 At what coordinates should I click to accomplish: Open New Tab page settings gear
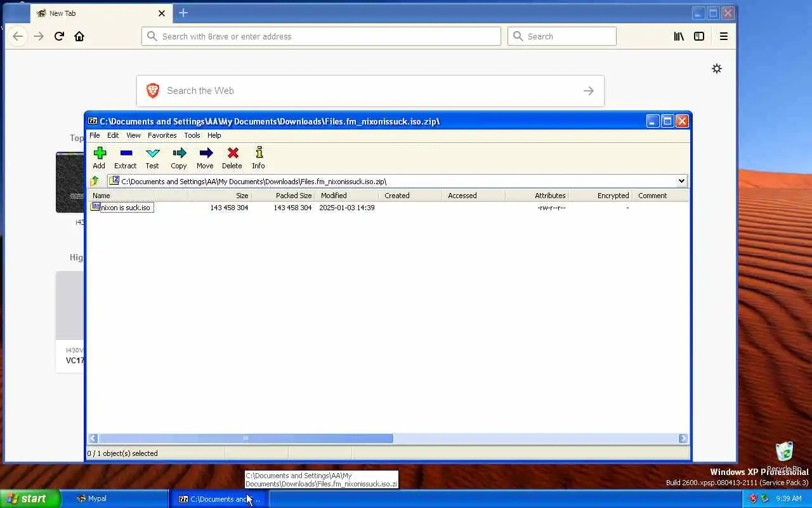[x=717, y=69]
